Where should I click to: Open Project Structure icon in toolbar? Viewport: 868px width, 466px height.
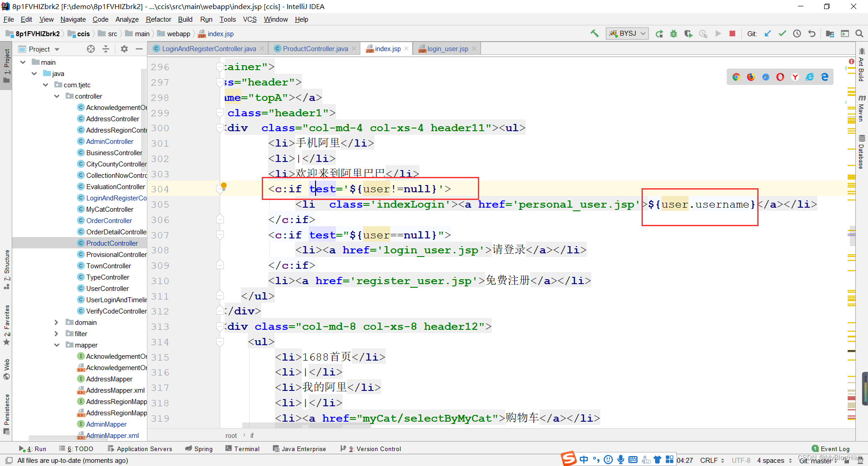click(830, 33)
